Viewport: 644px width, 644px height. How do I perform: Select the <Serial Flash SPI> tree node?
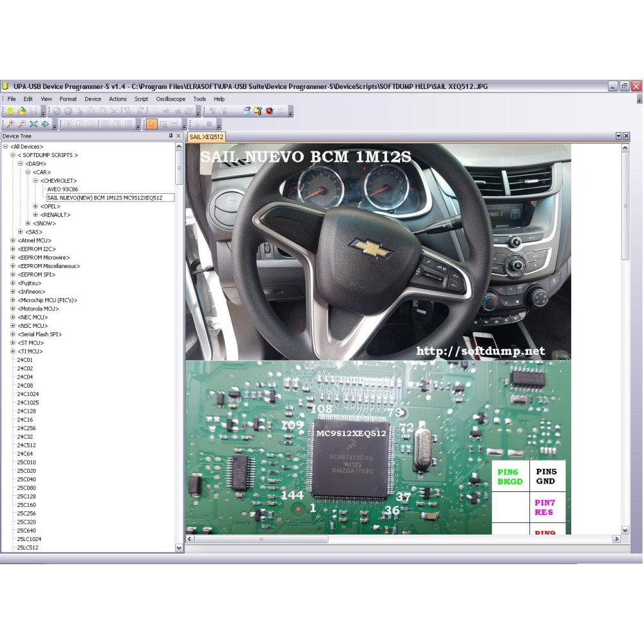pos(39,334)
